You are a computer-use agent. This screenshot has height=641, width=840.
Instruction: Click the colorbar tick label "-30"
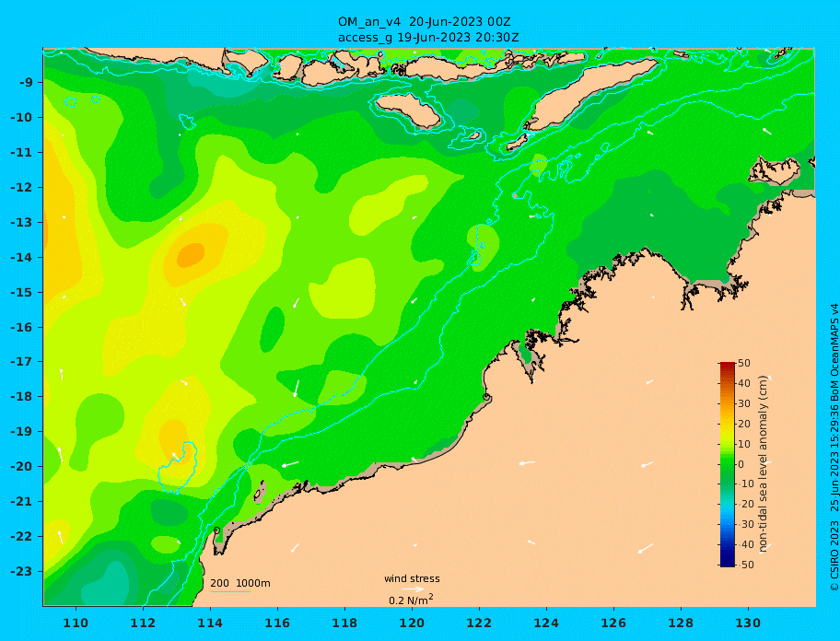click(x=744, y=524)
